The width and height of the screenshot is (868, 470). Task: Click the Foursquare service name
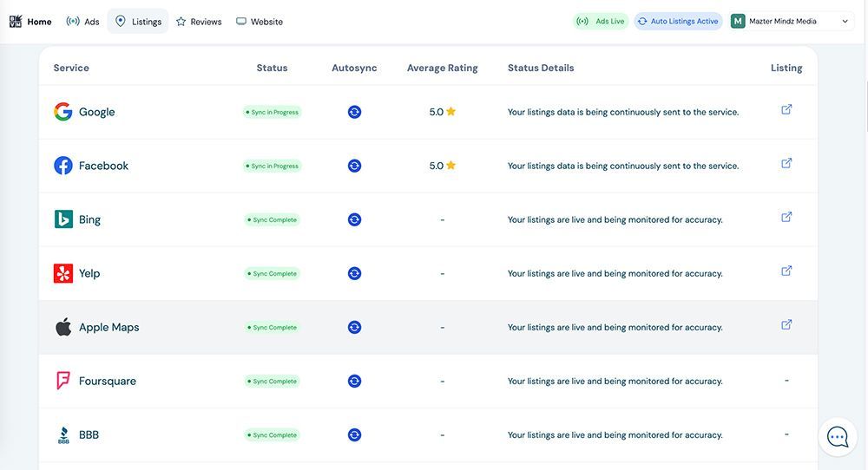(x=108, y=381)
